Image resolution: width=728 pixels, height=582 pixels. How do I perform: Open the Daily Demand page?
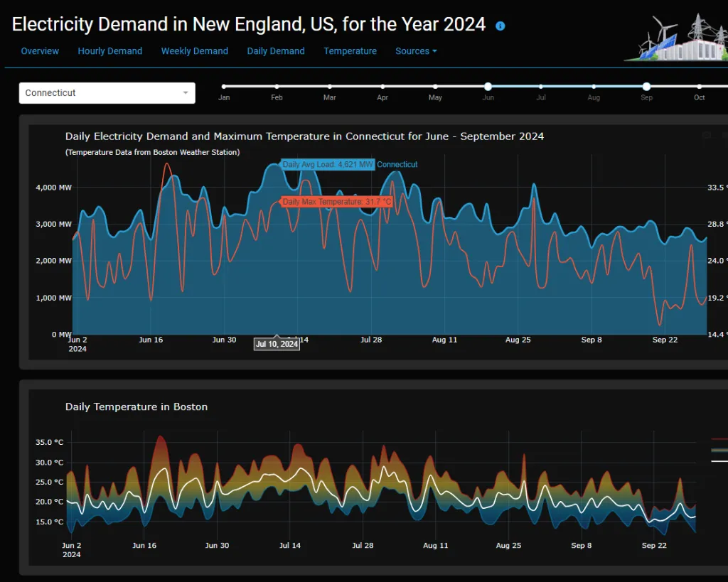(275, 51)
